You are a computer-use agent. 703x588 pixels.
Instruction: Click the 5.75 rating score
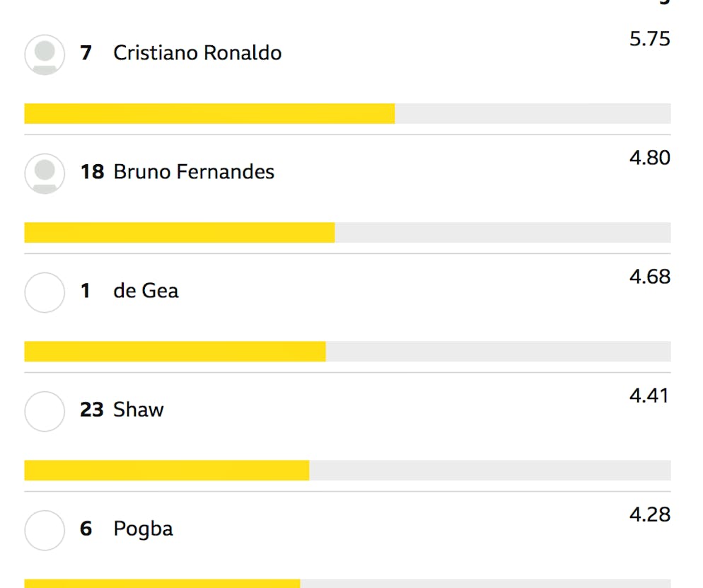(650, 39)
